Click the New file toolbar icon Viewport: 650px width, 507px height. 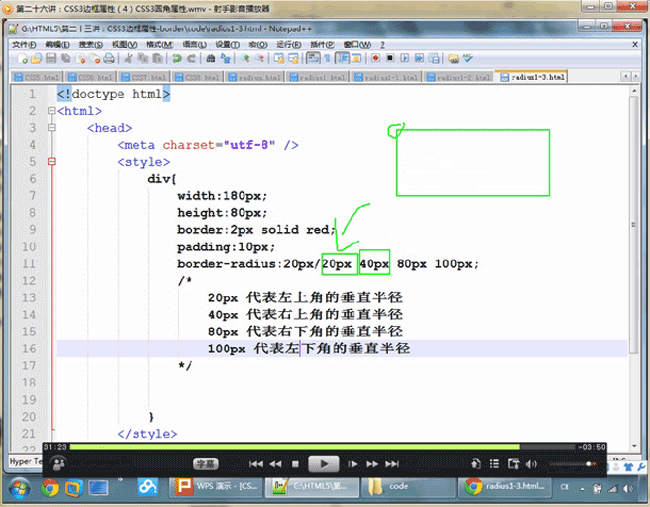pyautogui.click(x=22, y=58)
